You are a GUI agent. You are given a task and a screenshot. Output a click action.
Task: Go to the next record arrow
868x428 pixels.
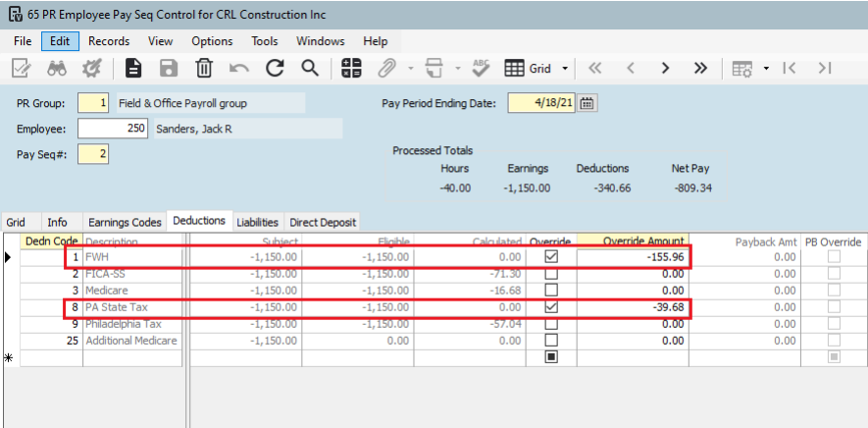665,68
